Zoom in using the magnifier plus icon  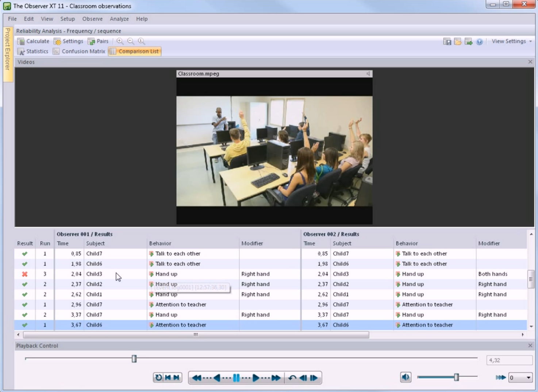pos(120,41)
